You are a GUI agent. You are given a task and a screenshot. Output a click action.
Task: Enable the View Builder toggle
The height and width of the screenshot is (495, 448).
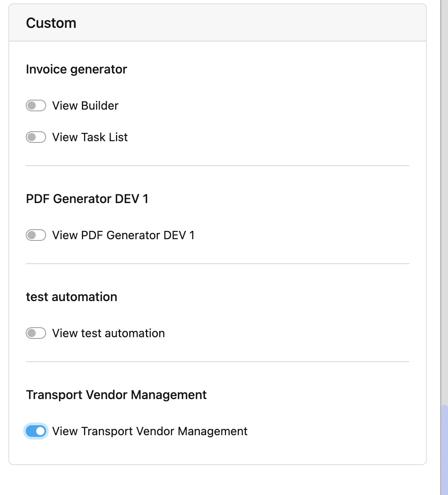pos(36,105)
